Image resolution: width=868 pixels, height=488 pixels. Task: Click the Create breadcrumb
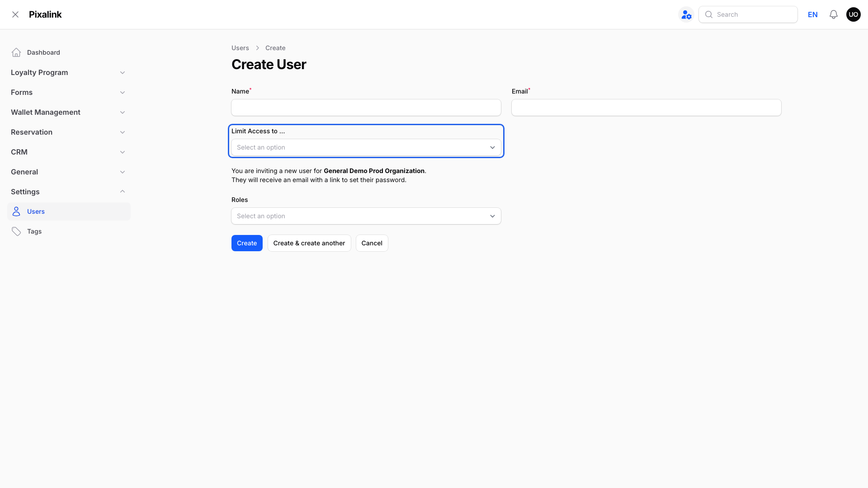pos(275,48)
